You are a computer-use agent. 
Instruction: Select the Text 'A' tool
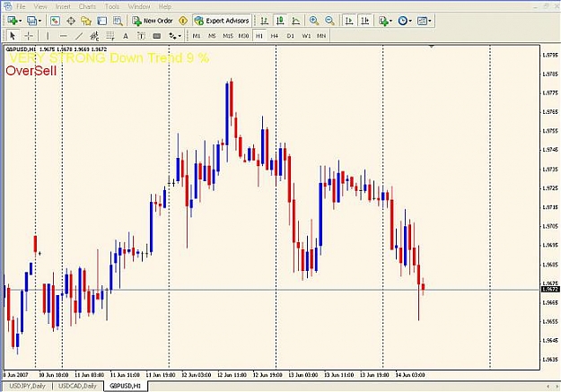tap(126, 36)
